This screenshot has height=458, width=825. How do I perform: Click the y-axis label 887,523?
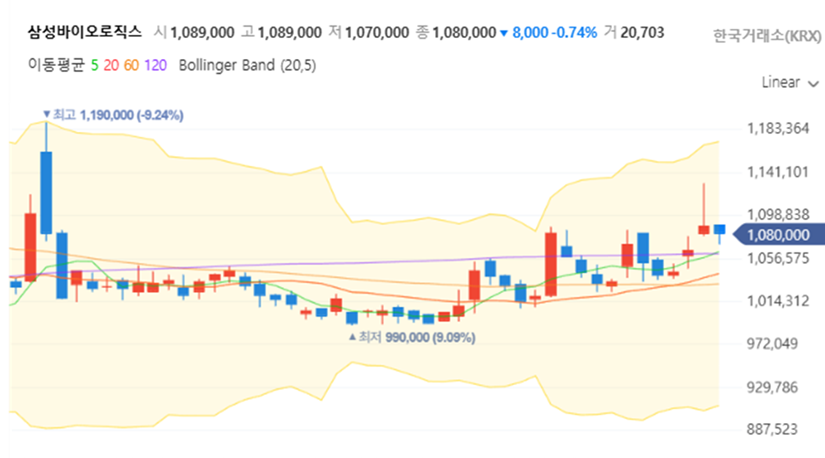(772, 430)
